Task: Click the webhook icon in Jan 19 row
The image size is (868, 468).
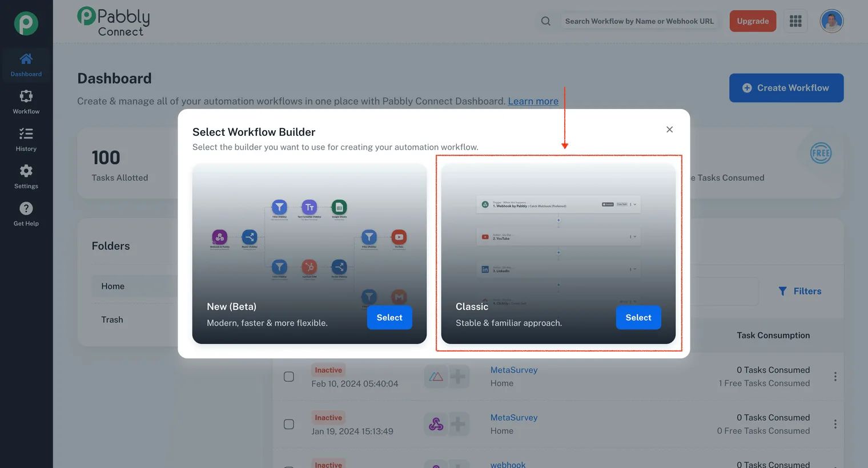Action: [436, 424]
